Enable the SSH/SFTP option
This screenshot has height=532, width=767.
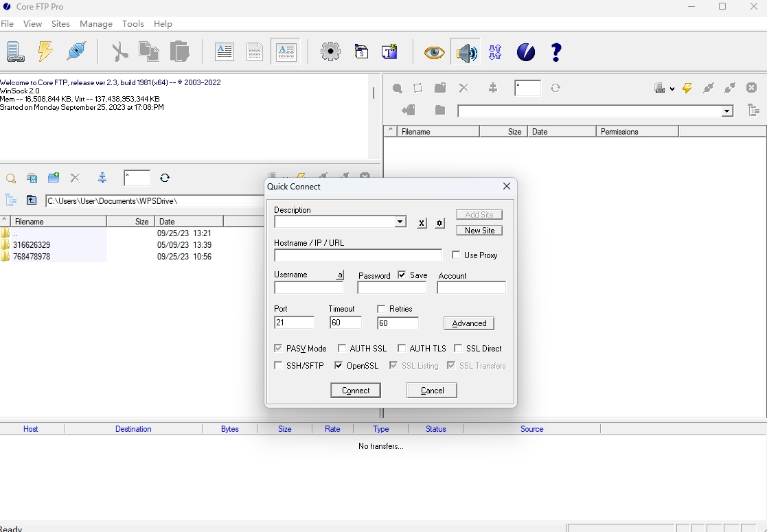[278, 365]
